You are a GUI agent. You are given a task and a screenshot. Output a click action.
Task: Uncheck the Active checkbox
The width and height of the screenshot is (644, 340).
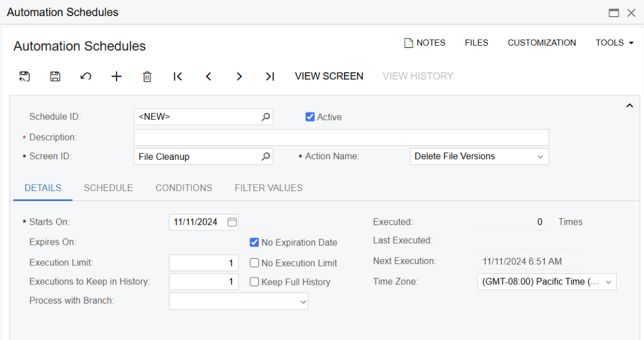pyautogui.click(x=310, y=117)
